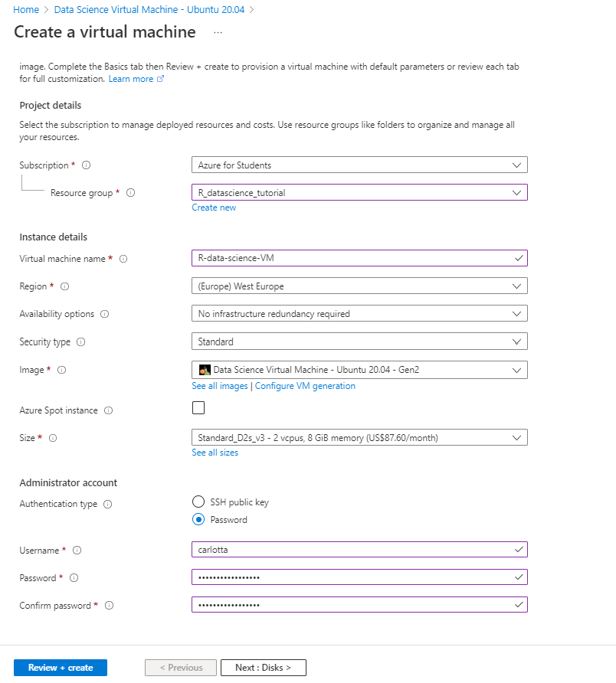This screenshot has width=616, height=683.
Task: Open the Region info icon
Action: (64, 286)
